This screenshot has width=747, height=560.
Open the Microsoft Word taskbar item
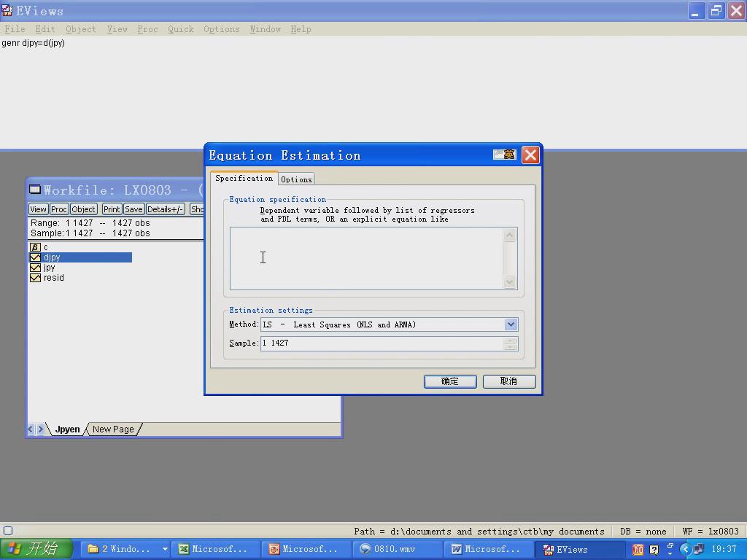coord(487,549)
